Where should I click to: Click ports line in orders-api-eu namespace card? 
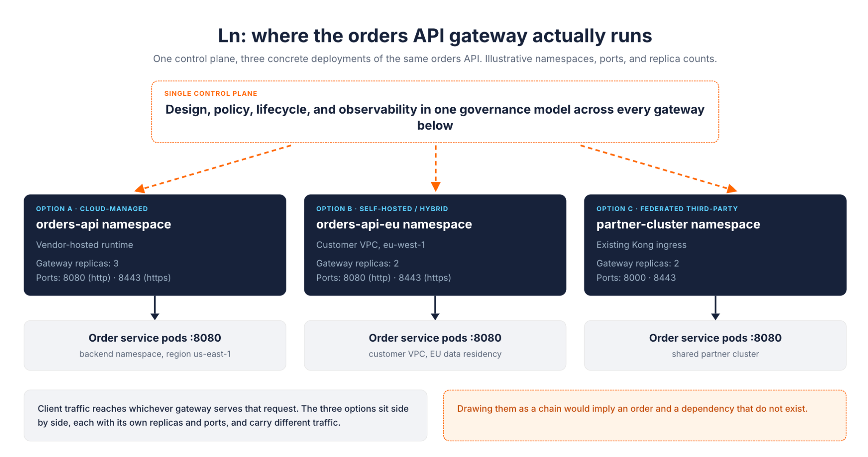point(384,278)
